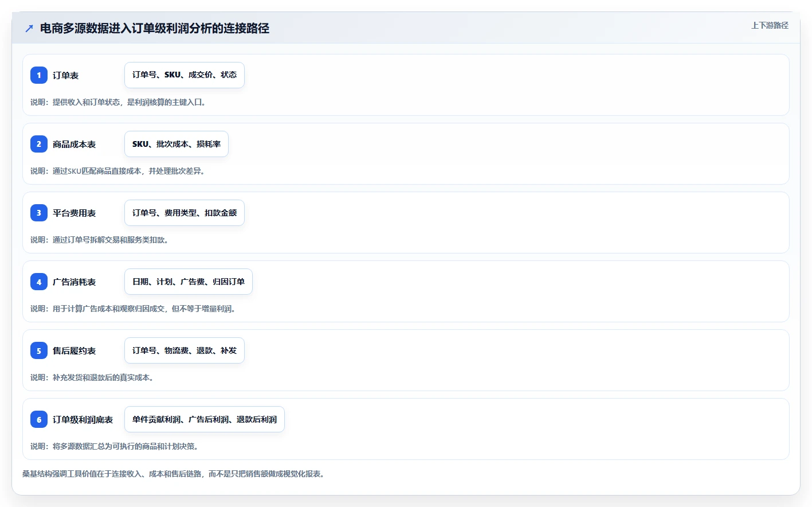Screen dimensions: 812x507
Task: Click the 订单号、物流费、退款、补发 field chip
Action: tap(185, 350)
